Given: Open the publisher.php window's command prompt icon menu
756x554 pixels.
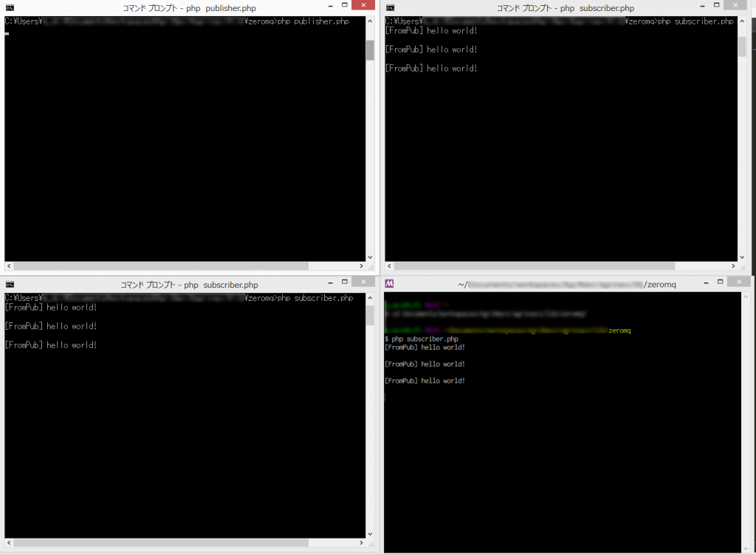Looking at the screenshot, I should 10,8.
